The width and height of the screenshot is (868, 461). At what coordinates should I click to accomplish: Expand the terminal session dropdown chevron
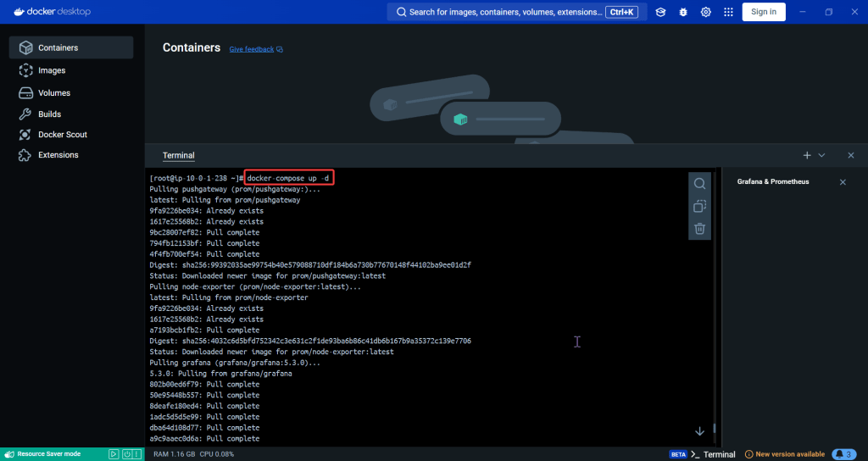(x=821, y=155)
